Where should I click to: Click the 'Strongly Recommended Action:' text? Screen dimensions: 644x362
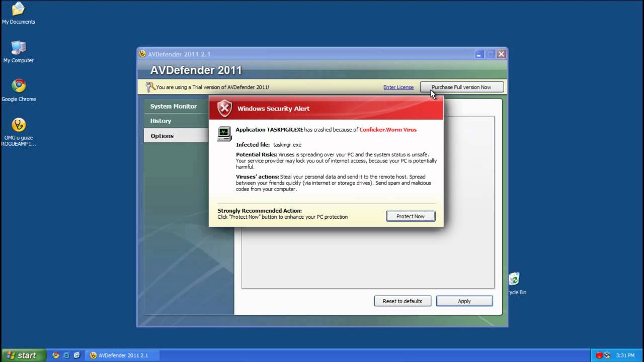tap(260, 211)
